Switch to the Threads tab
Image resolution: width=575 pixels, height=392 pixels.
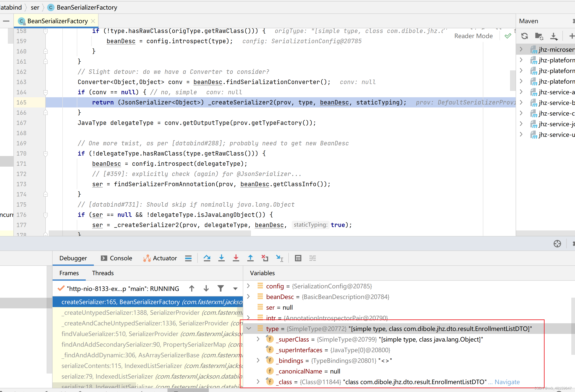[x=103, y=273]
